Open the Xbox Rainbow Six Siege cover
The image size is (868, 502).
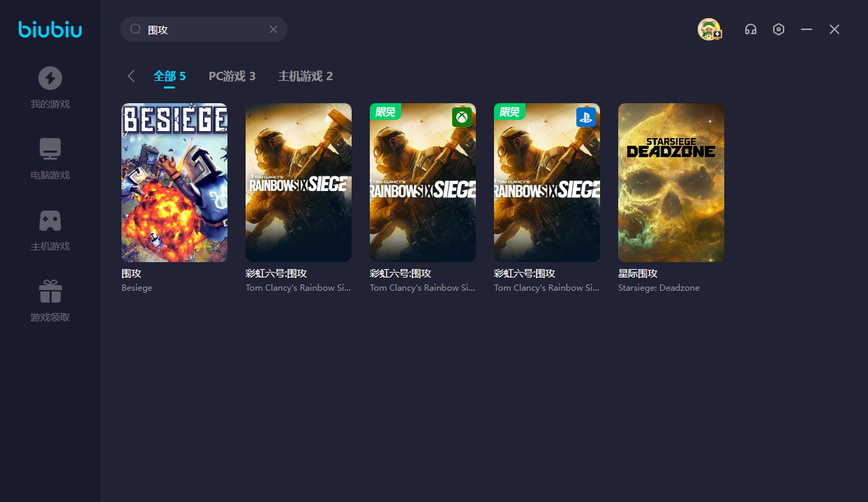click(x=423, y=183)
